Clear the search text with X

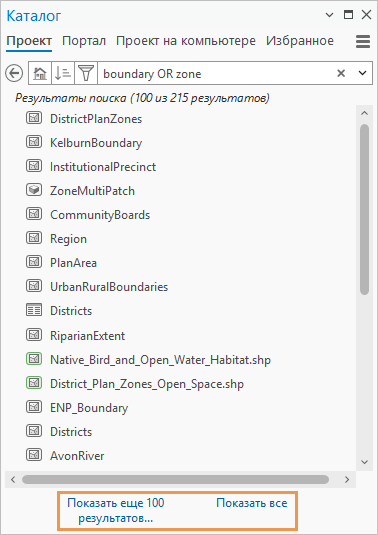[x=341, y=73]
